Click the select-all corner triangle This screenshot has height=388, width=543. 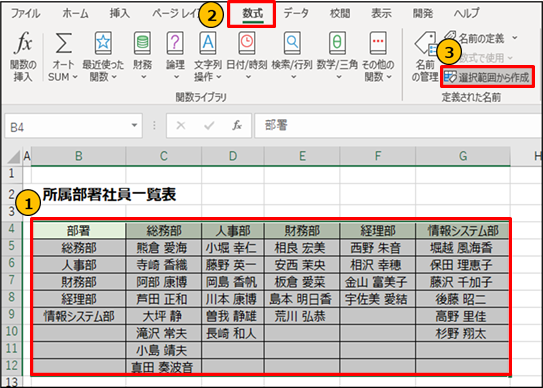14,157
